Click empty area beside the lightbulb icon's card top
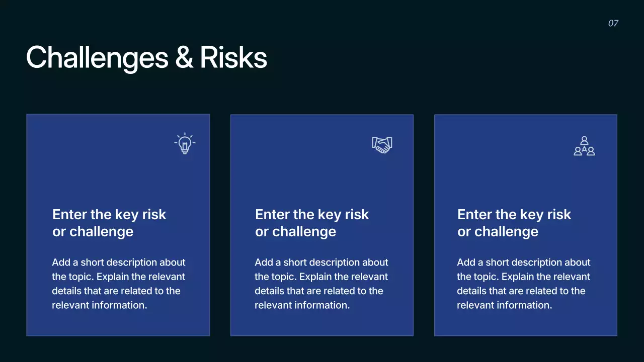 (101, 146)
